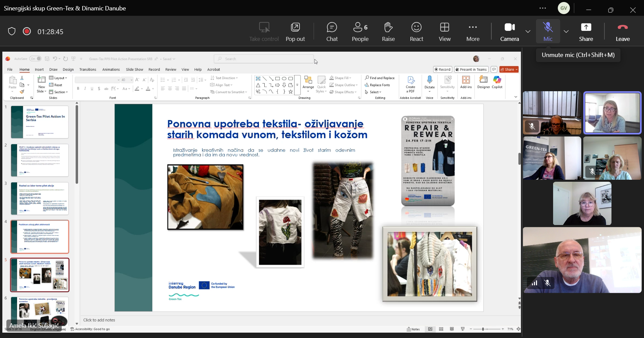Click the text highlight color button
The height and width of the screenshot is (338, 644).
[137, 89]
